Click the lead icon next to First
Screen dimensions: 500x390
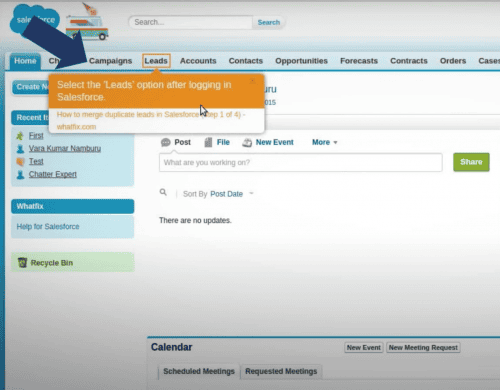pyautogui.click(x=20, y=136)
